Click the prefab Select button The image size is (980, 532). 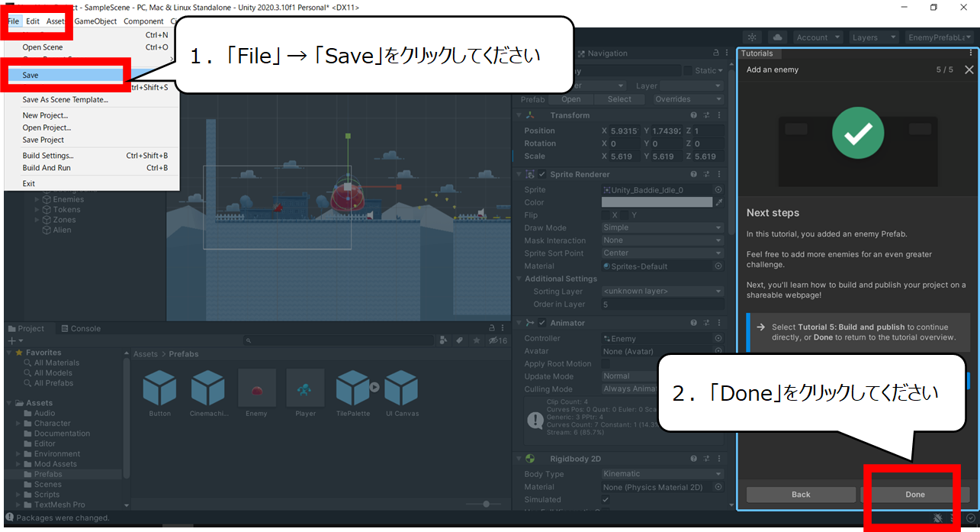tap(619, 99)
